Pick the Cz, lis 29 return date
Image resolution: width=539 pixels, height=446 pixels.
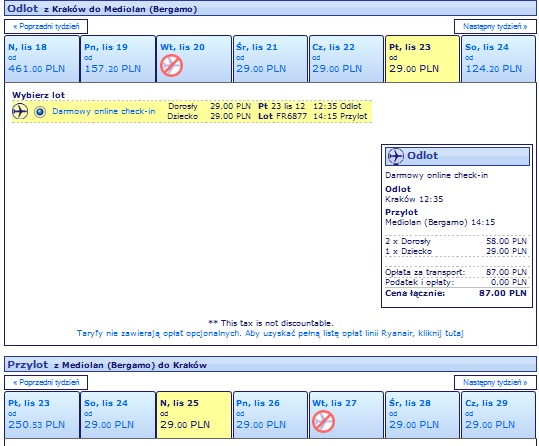pos(498,415)
